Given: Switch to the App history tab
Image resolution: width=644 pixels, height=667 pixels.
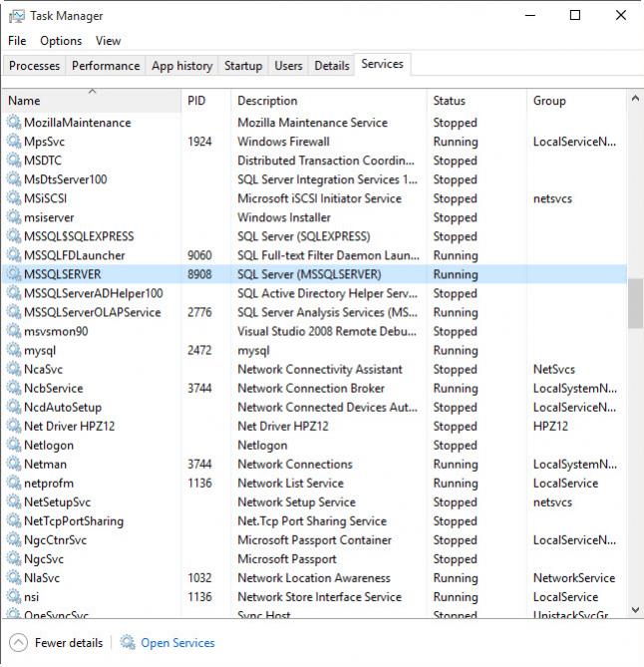Looking at the screenshot, I should 182,66.
